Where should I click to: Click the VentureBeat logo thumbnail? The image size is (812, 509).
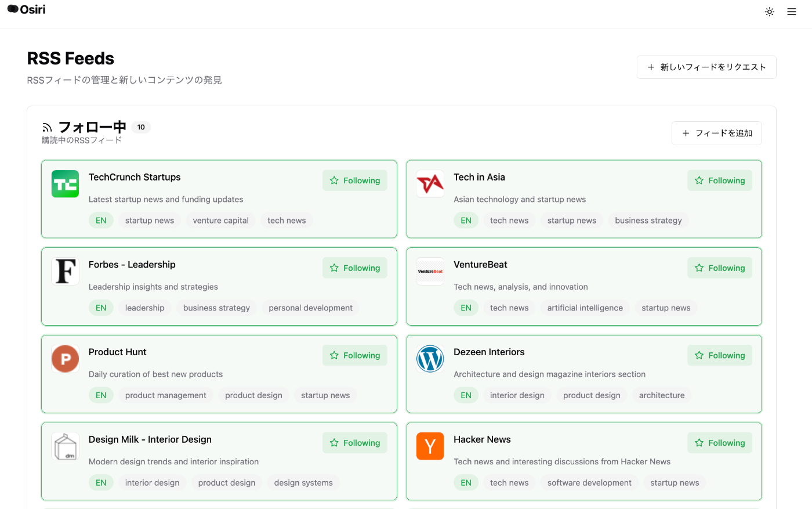tap(430, 272)
